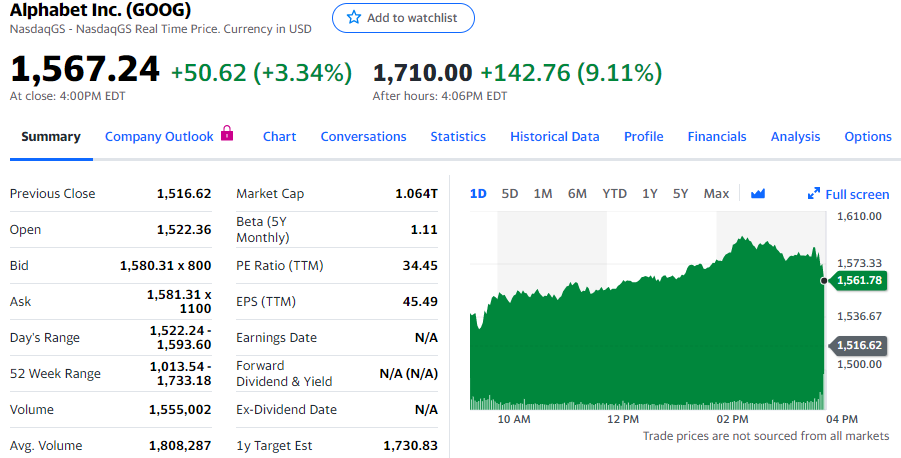The width and height of the screenshot is (901, 458).
Task: Click the trade prices disclaimer text
Action: tap(766, 436)
